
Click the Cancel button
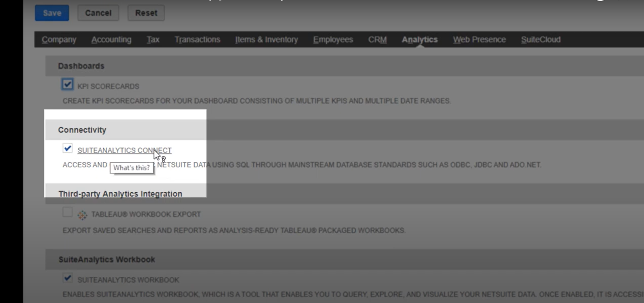click(x=98, y=13)
